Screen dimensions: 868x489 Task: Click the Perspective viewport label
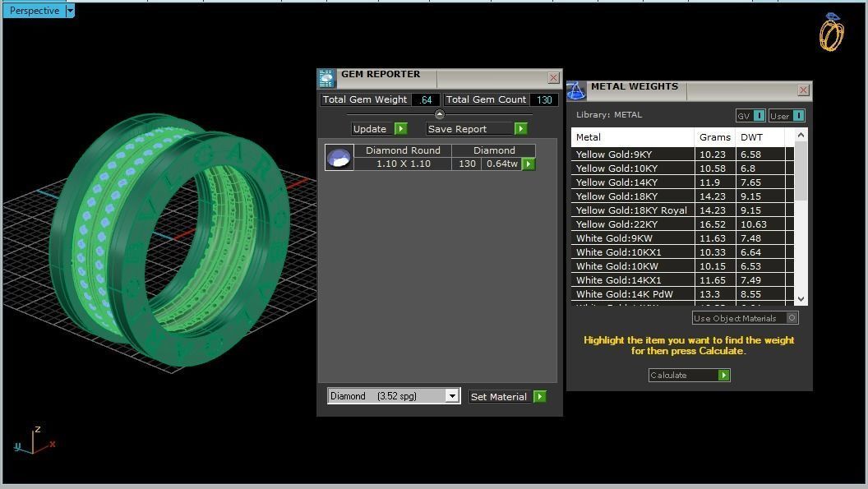(35, 11)
